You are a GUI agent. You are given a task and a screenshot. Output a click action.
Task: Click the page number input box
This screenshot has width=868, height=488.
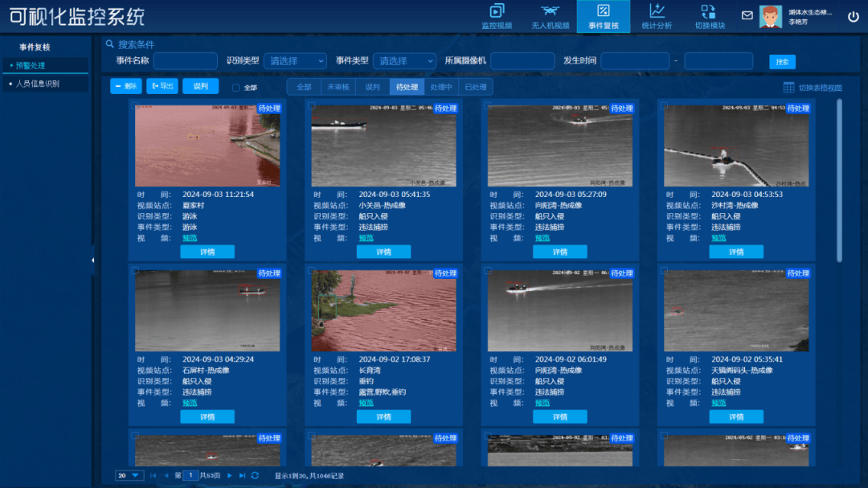pyautogui.click(x=190, y=476)
